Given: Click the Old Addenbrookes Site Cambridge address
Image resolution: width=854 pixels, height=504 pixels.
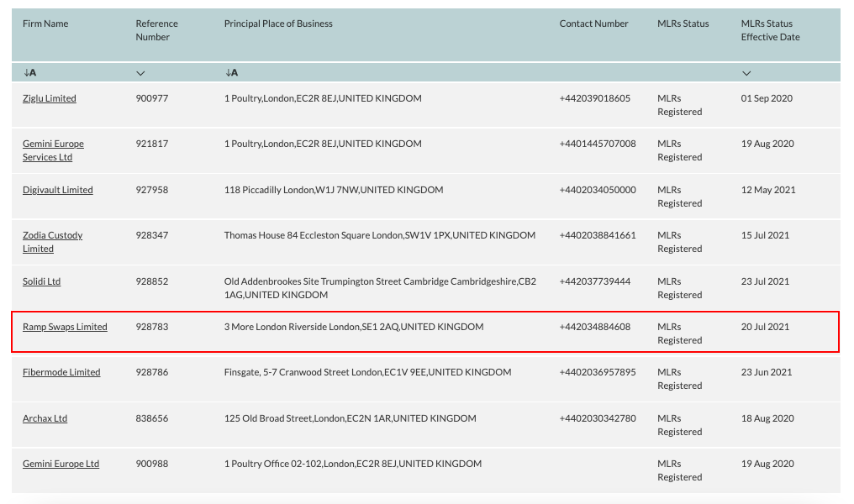Looking at the screenshot, I should click(380, 288).
